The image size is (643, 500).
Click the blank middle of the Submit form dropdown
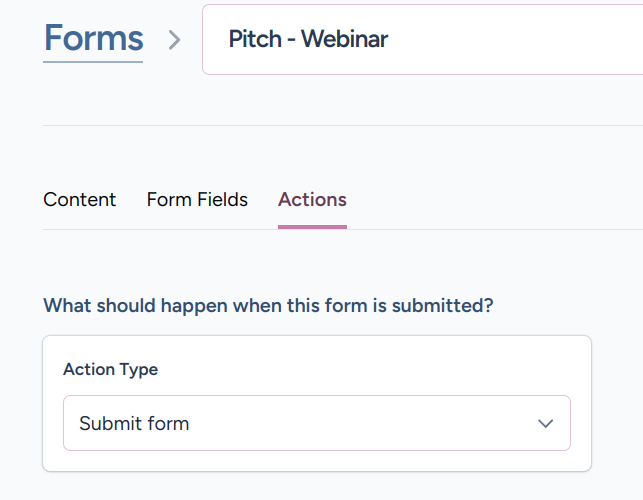click(360, 423)
